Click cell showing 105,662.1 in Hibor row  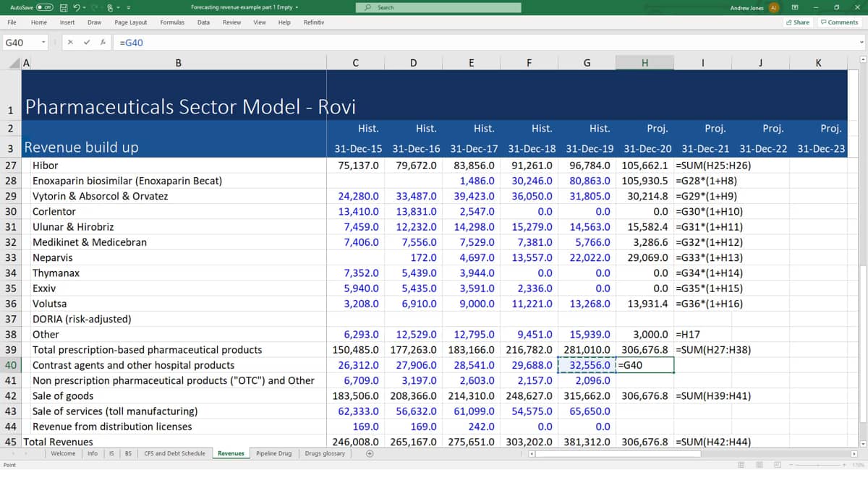tap(646, 166)
